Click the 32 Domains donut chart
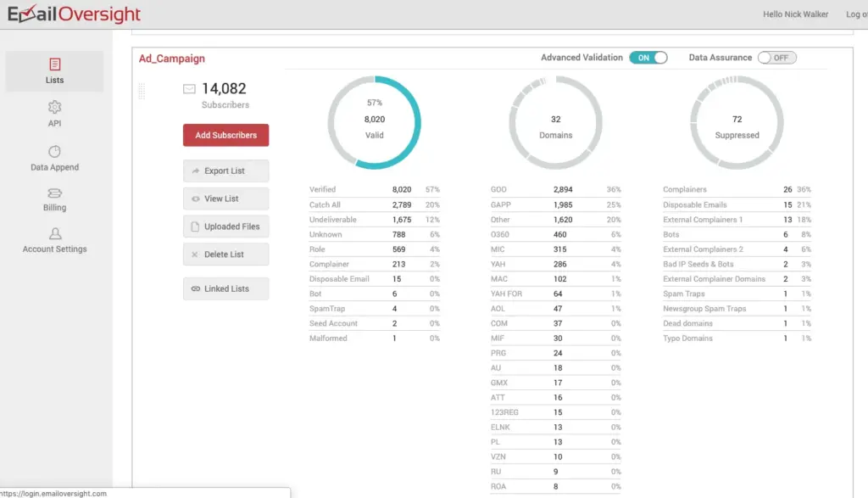 (x=555, y=122)
